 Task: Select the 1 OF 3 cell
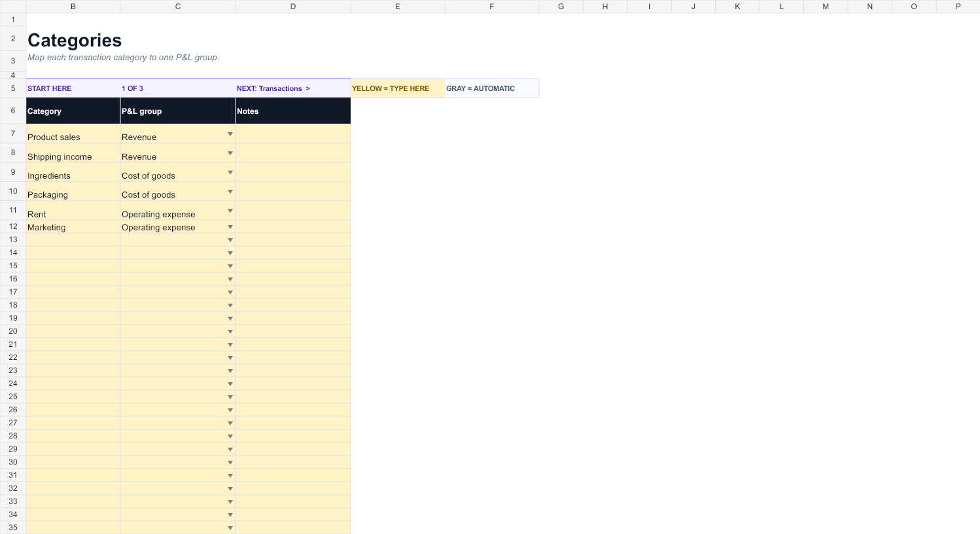click(x=178, y=88)
